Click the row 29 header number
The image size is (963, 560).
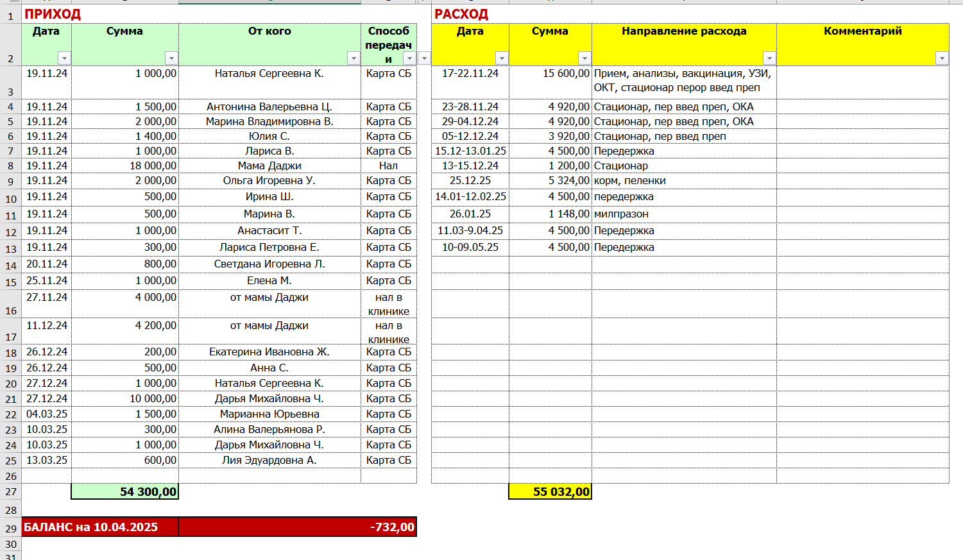(x=11, y=529)
